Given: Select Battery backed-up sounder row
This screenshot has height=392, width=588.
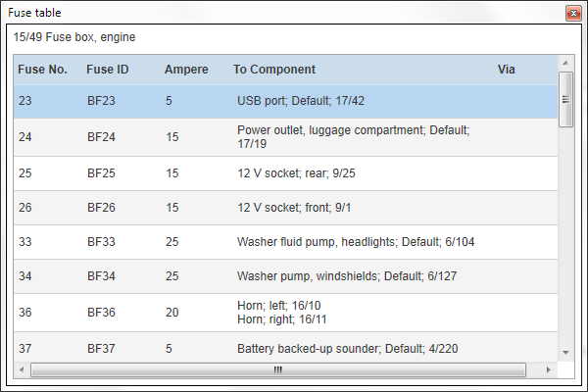Looking at the screenshot, I should pos(286,347).
